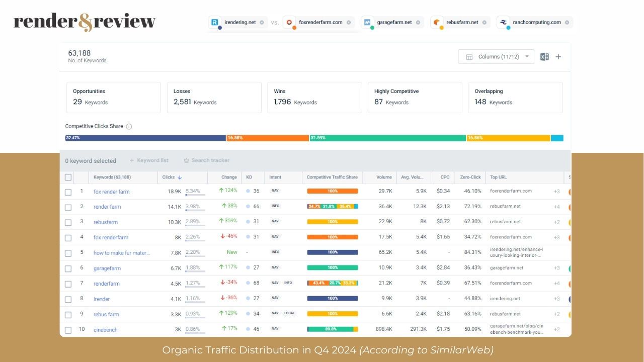The height and width of the screenshot is (362, 644).
Task: Open the Competitive Clicks Share info icon
Action: click(x=129, y=127)
